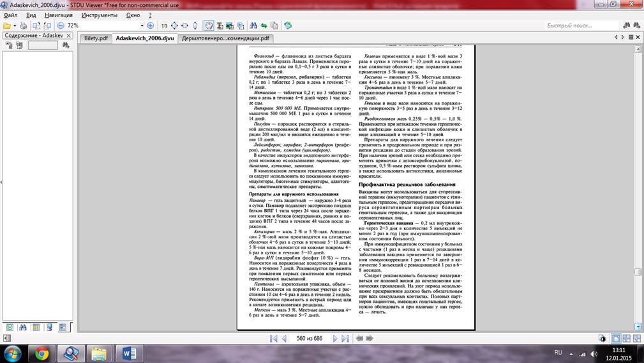Click the print icon in toolbar

pos(24,26)
